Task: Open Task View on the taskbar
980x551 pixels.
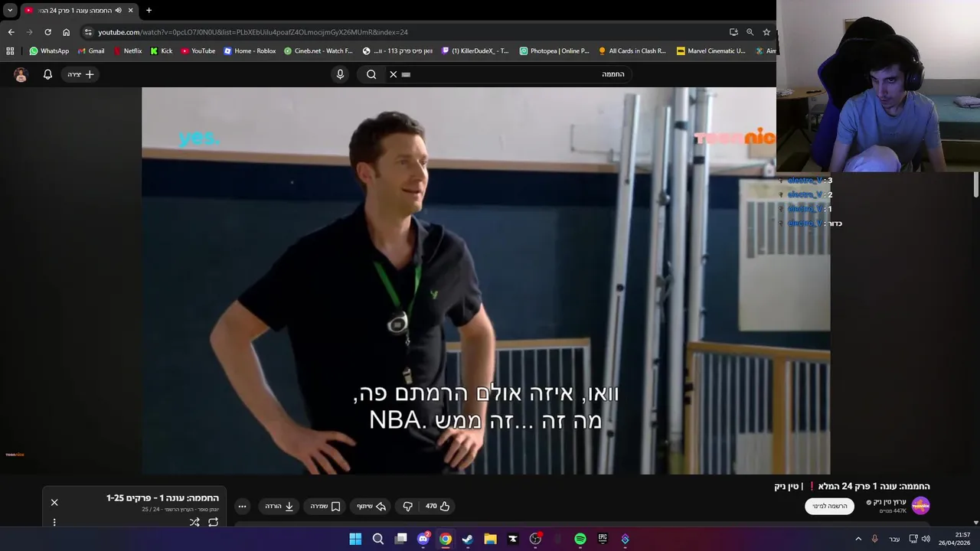Action: click(400, 539)
